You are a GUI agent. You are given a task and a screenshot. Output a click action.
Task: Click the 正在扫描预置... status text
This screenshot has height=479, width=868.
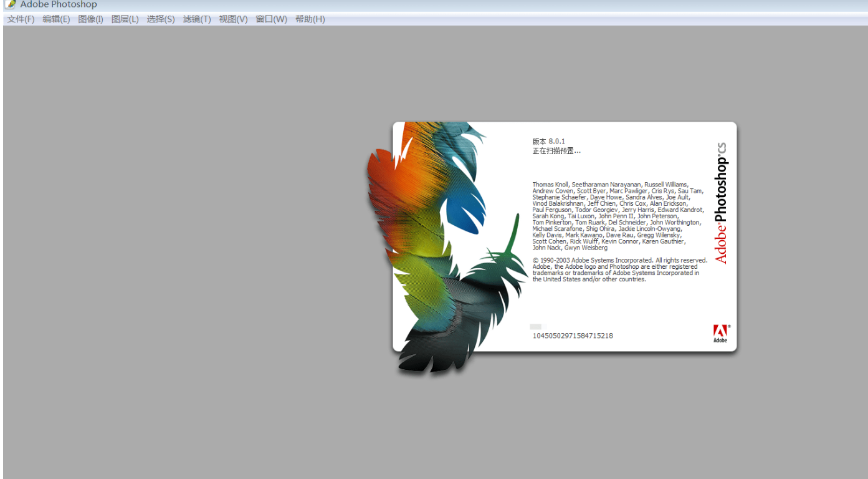556,151
